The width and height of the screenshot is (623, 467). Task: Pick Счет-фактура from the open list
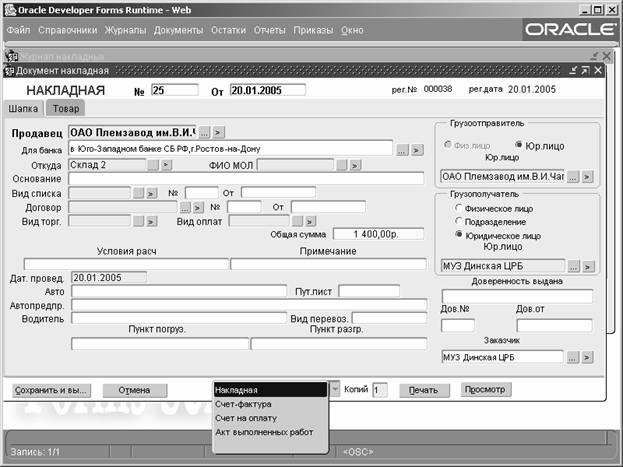click(242, 404)
